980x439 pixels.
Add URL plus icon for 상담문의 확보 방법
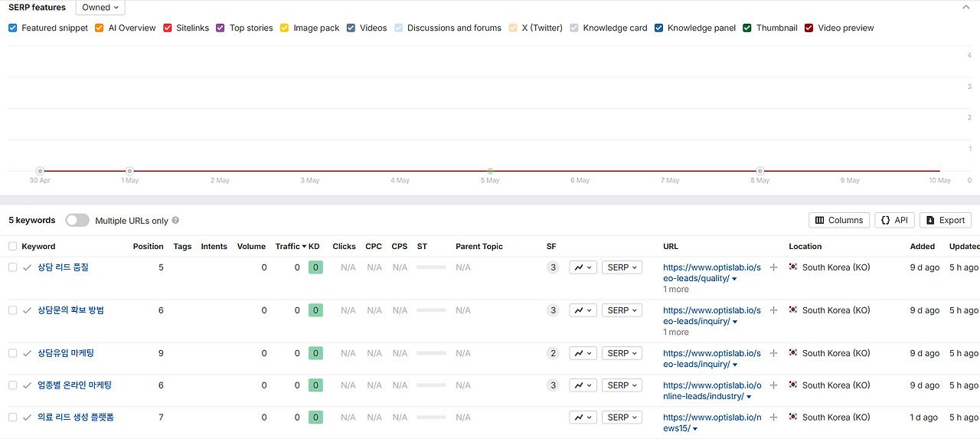pyautogui.click(x=773, y=310)
